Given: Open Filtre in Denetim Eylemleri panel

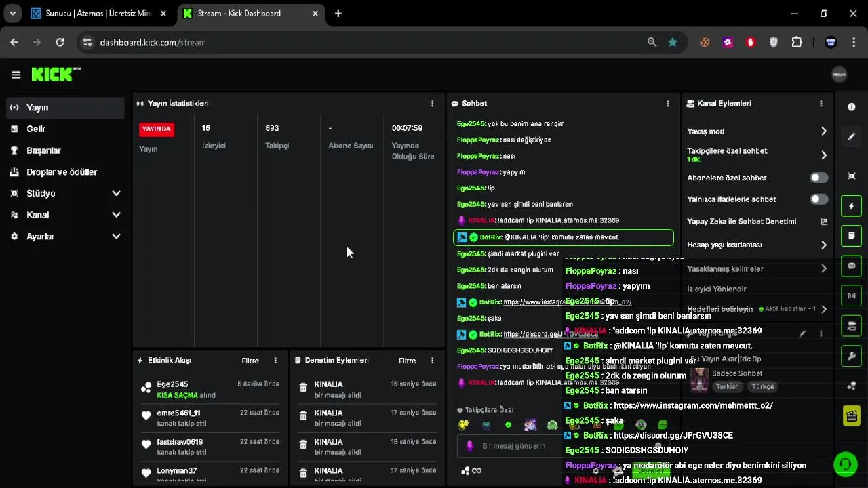Looking at the screenshot, I should (x=407, y=361).
